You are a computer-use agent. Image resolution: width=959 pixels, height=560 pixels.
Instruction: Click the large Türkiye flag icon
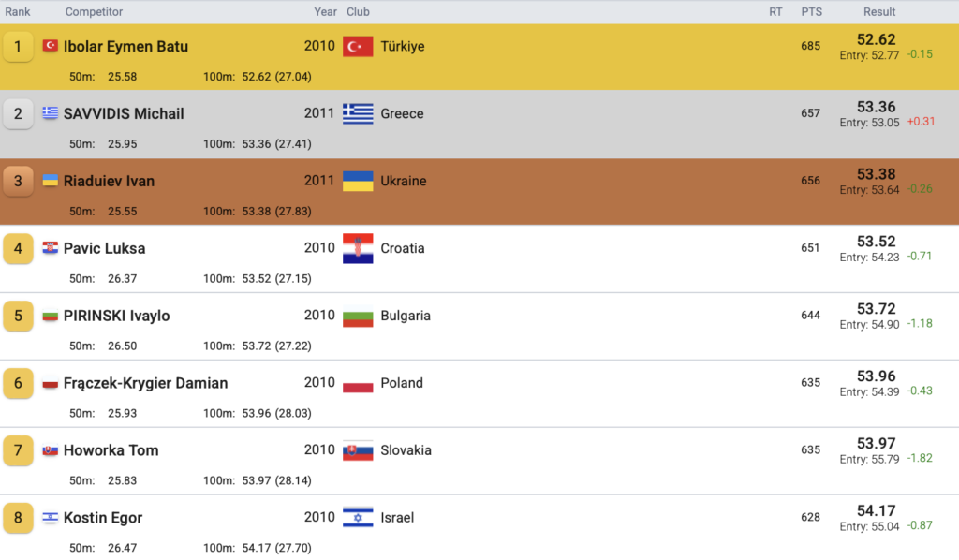(358, 47)
